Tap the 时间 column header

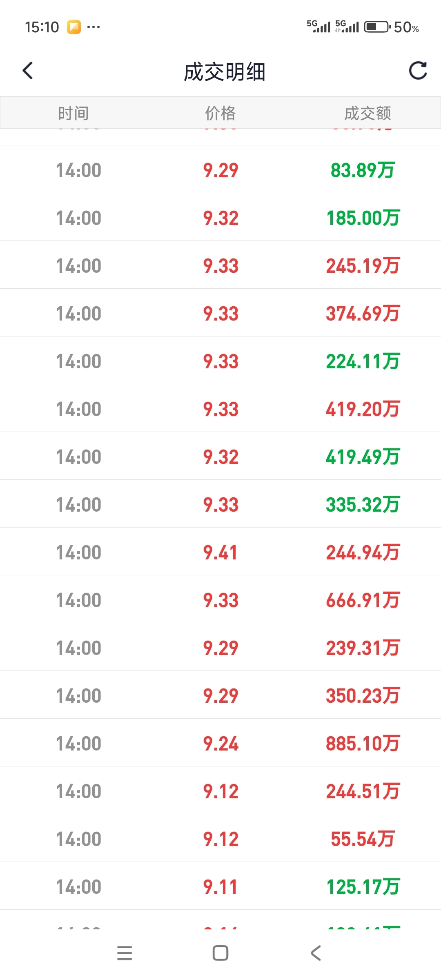[73, 113]
